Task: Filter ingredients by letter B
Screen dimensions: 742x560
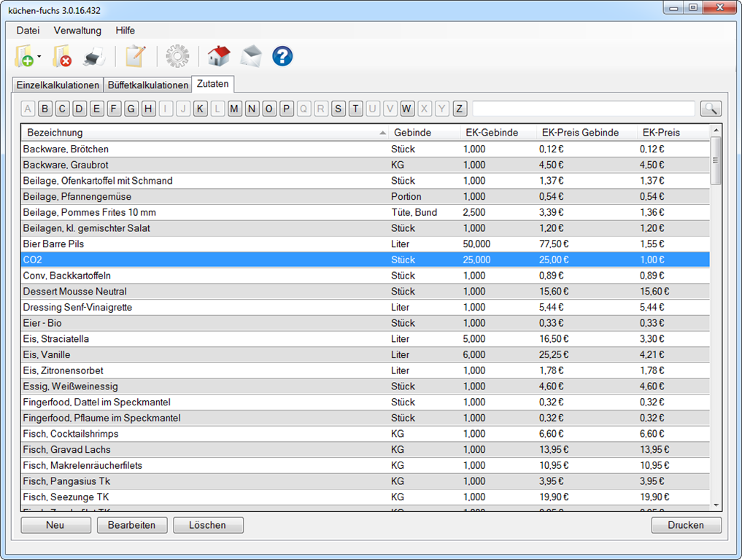Action: [x=45, y=109]
